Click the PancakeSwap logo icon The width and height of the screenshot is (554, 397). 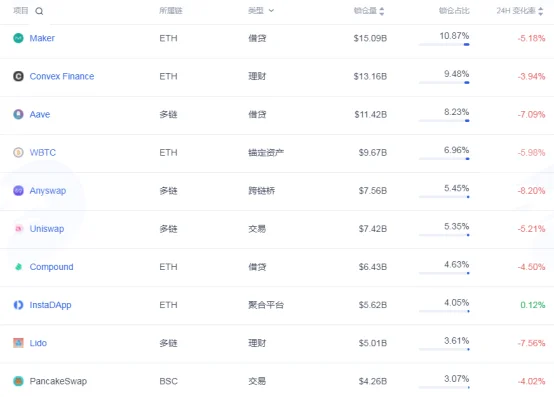18,381
